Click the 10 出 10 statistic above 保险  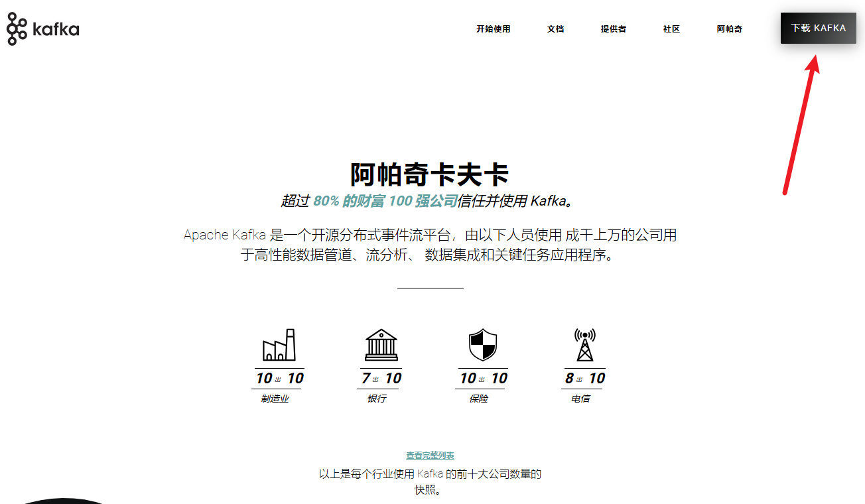click(x=483, y=378)
